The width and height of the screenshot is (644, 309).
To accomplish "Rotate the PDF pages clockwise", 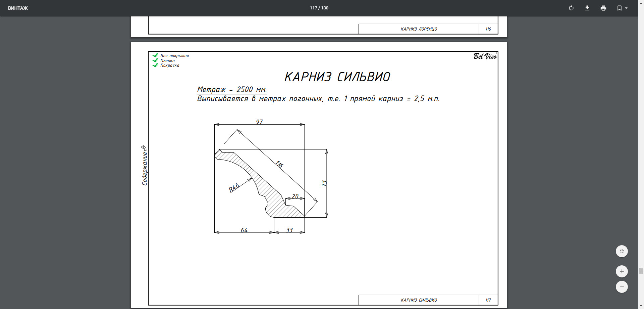I will [571, 8].
